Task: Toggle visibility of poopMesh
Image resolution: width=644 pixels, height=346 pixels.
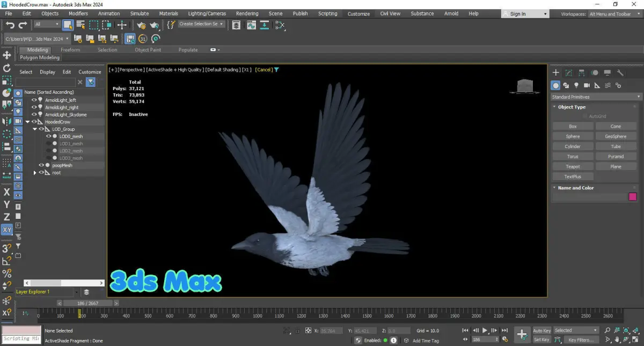Action: point(41,165)
